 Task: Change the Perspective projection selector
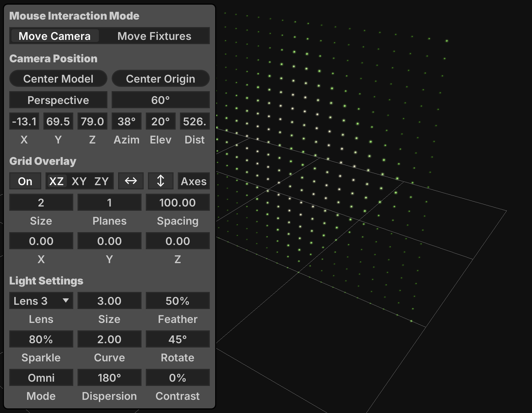(x=58, y=100)
